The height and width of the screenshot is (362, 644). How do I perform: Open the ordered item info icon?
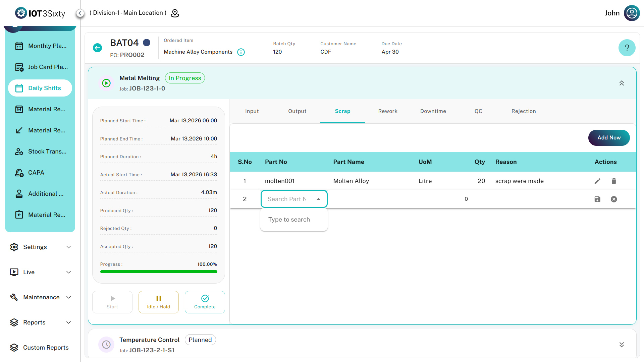[241, 52]
